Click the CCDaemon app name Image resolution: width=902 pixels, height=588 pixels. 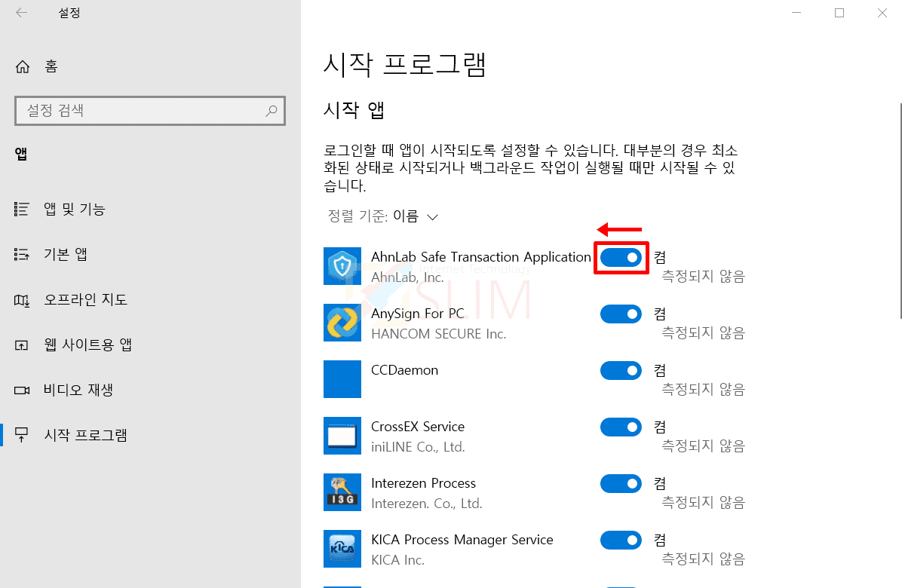pos(404,370)
